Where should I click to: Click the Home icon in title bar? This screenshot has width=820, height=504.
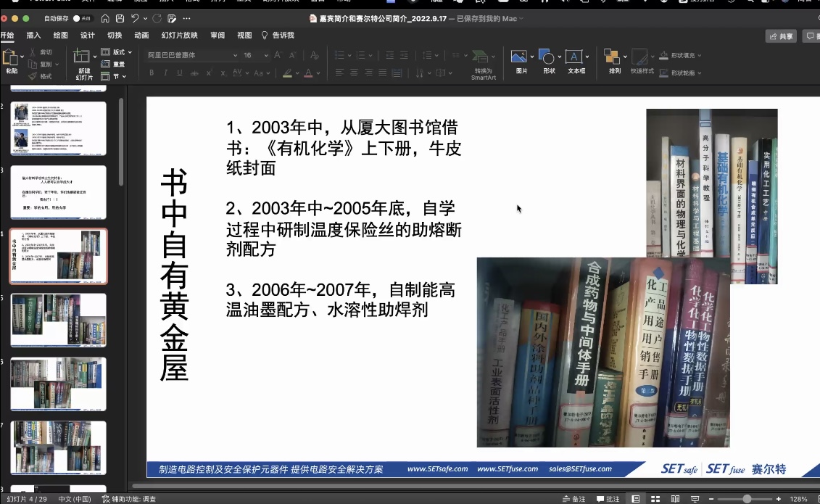pyautogui.click(x=106, y=18)
